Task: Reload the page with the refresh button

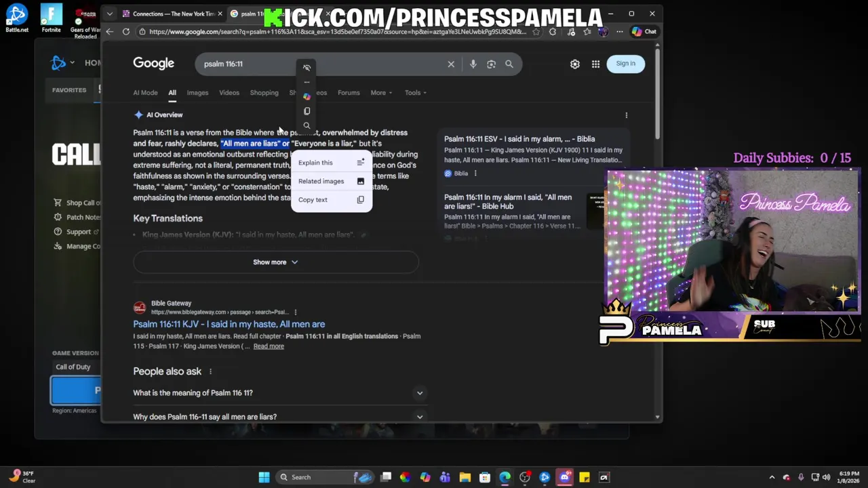Action: click(x=126, y=31)
